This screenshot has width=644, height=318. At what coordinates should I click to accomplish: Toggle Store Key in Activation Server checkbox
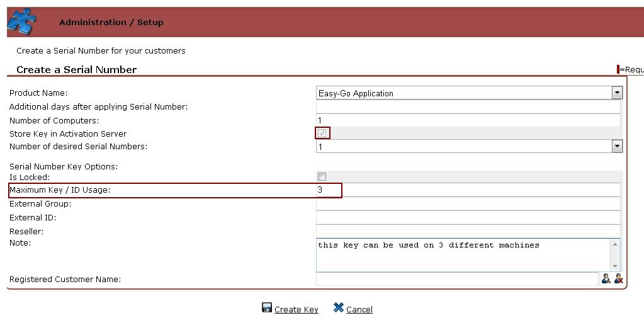pos(322,133)
